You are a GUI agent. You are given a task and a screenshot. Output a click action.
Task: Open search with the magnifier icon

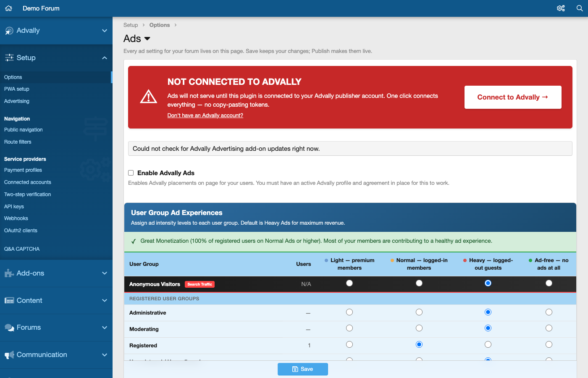[580, 8]
